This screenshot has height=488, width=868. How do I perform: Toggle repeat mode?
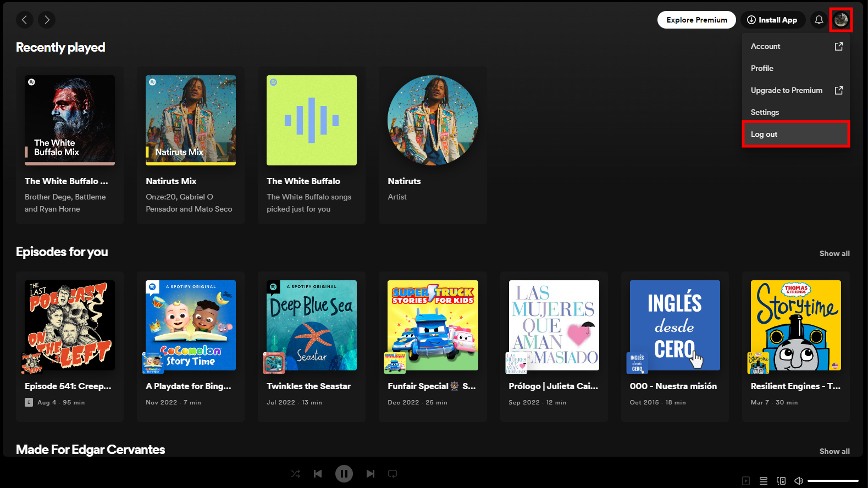[392, 474]
